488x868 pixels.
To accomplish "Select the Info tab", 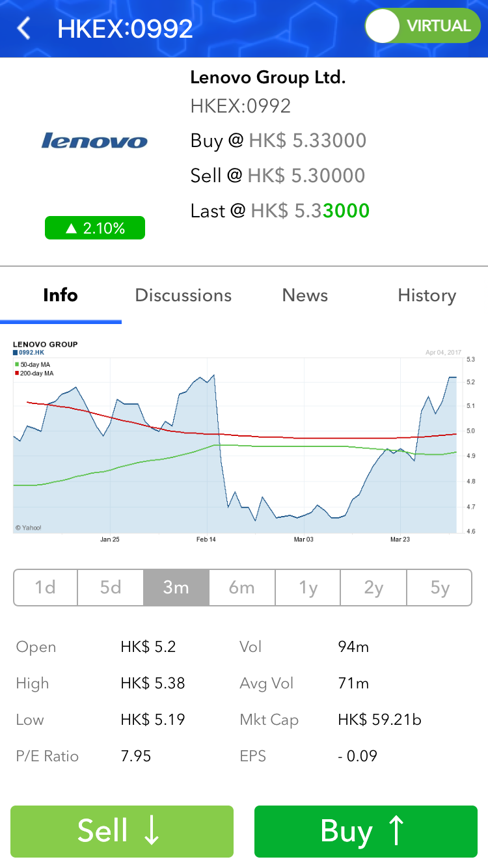I will point(61,295).
